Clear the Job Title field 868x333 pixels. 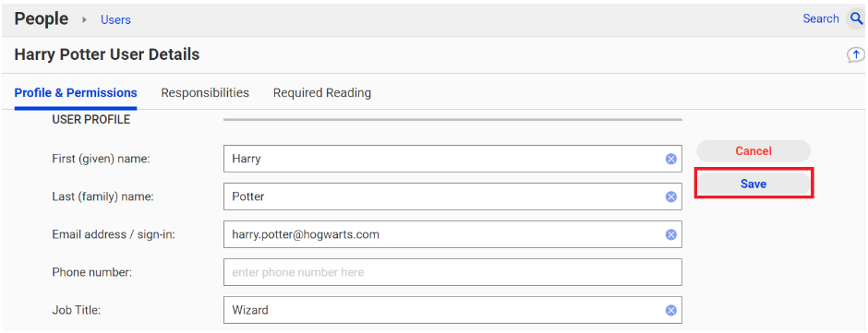[x=671, y=310]
